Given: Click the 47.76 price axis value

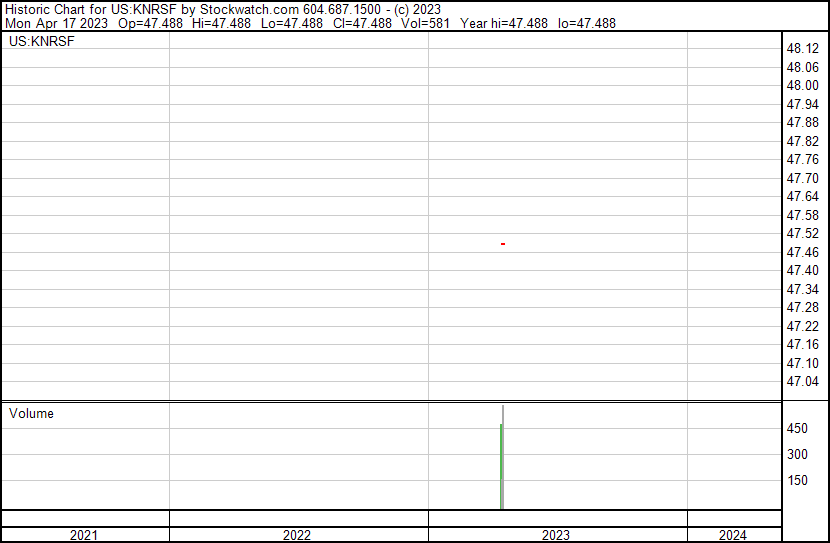Looking at the screenshot, I should tap(802, 159).
